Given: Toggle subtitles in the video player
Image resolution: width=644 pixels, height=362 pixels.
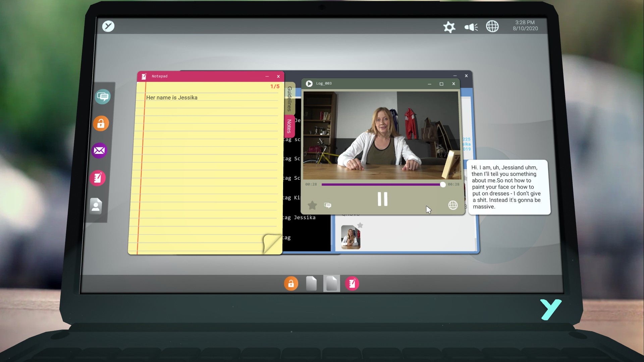Looking at the screenshot, I should [328, 205].
